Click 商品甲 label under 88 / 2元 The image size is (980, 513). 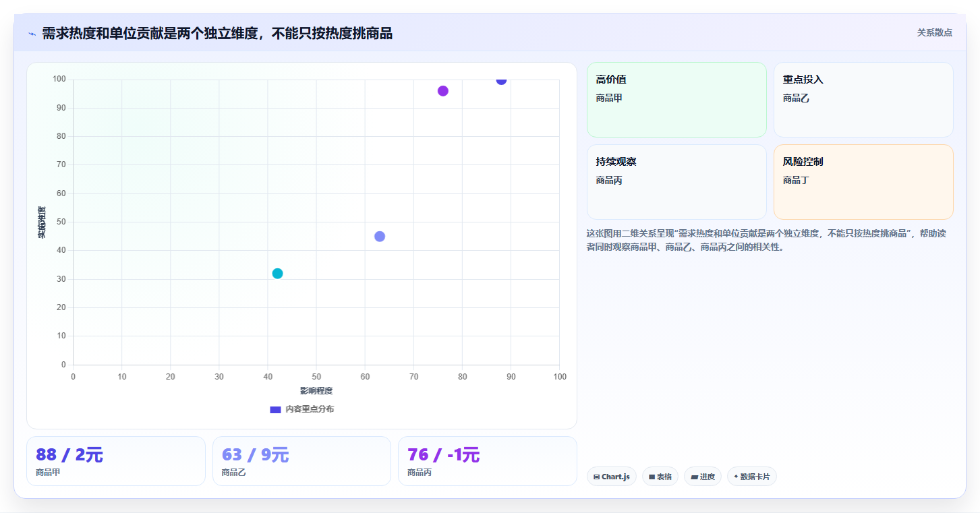[x=48, y=473]
